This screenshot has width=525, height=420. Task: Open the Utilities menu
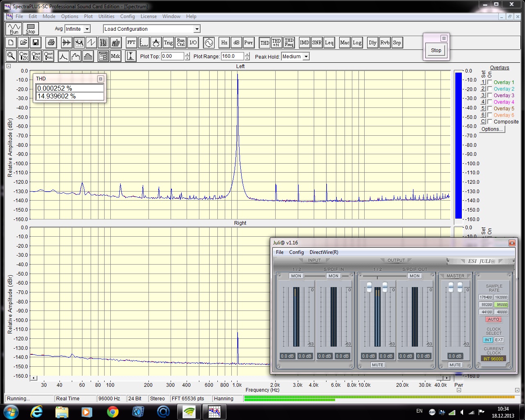(x=106, y=16)
